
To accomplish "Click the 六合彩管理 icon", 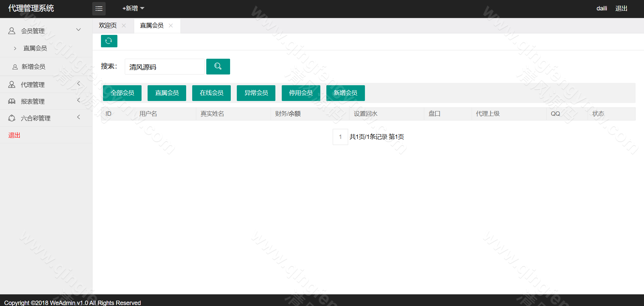I will pyautogui.click(x=12, y=118).
